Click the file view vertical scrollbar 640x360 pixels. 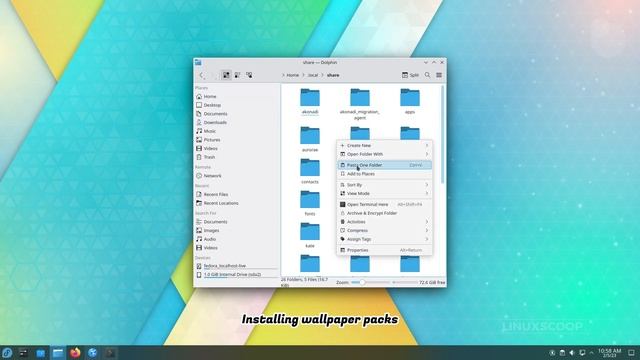pos(443,135)
